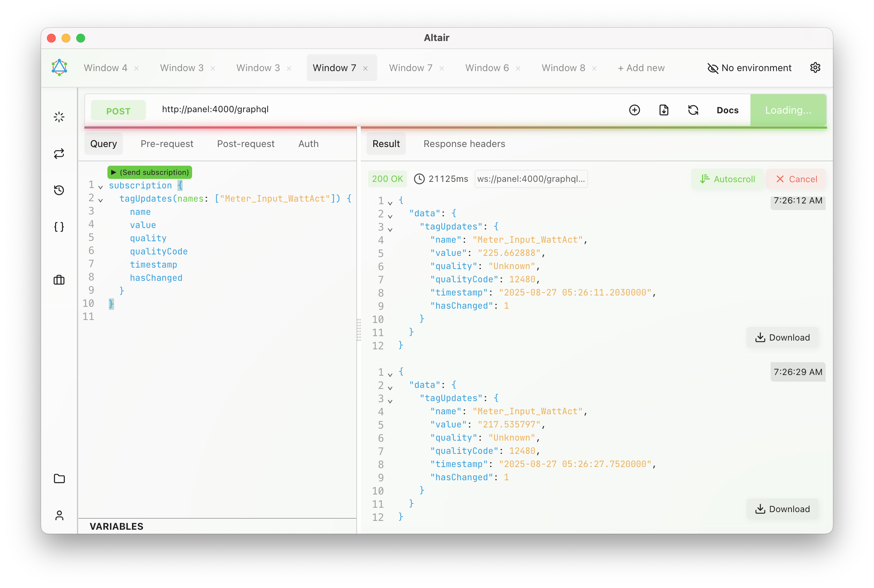Switch to the Response headers tab
The width and height of the screenshot is (874, 588).
coord(464,144)
